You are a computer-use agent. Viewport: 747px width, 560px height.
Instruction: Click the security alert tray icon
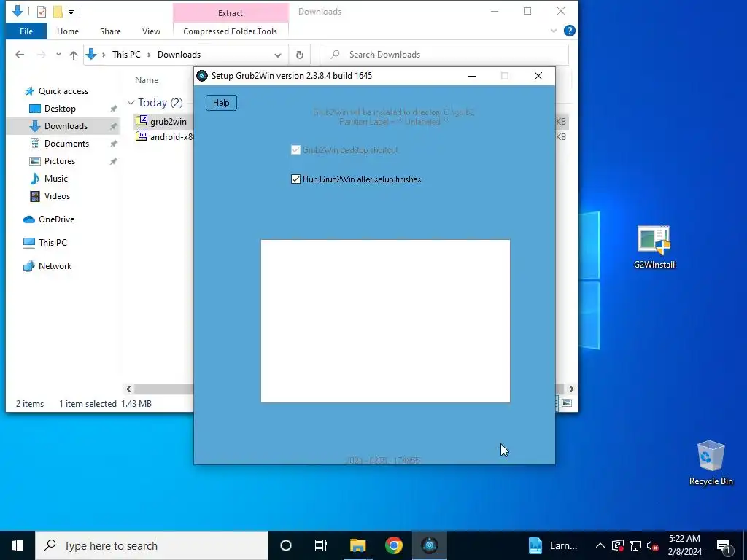coord(618,545)
